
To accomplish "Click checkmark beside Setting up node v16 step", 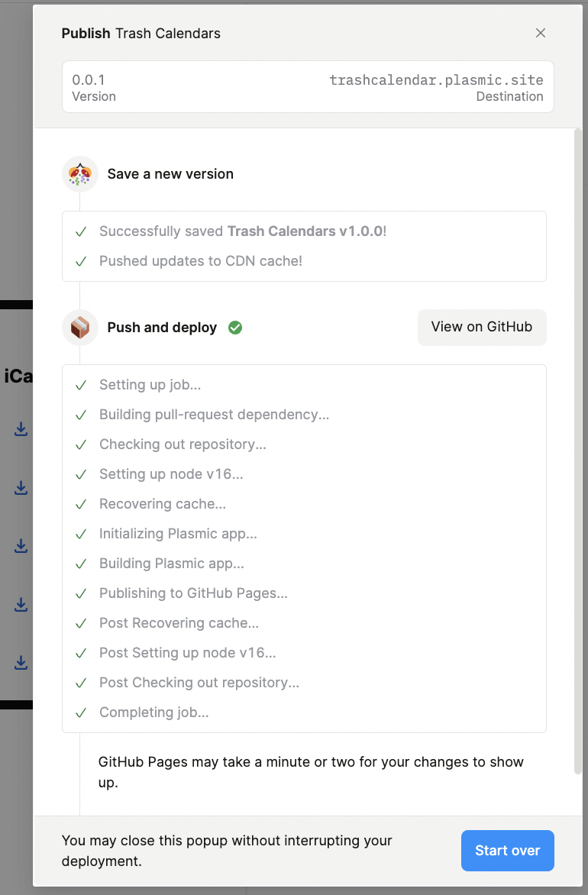I will point(81,474).
